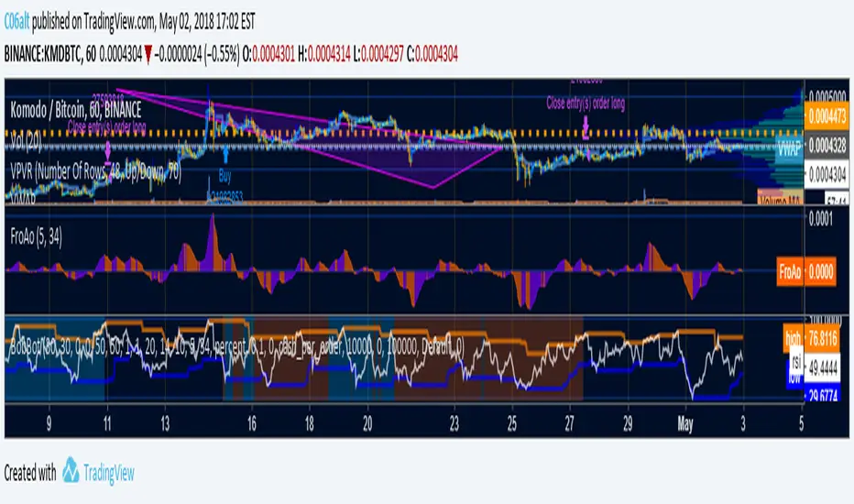Click the gray 0.0004328 price label
Screen dimensions: 854x504
point(827,146)
